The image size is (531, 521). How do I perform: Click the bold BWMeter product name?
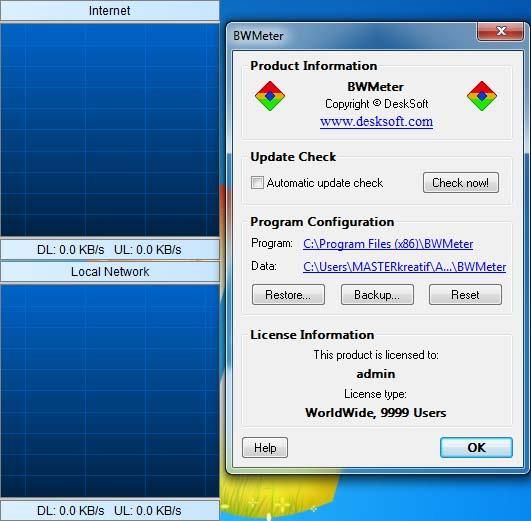[x=376, y=87]
